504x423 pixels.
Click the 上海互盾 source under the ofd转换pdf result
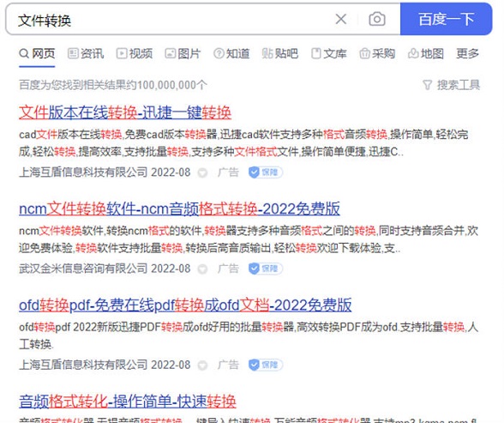point(83,365)
